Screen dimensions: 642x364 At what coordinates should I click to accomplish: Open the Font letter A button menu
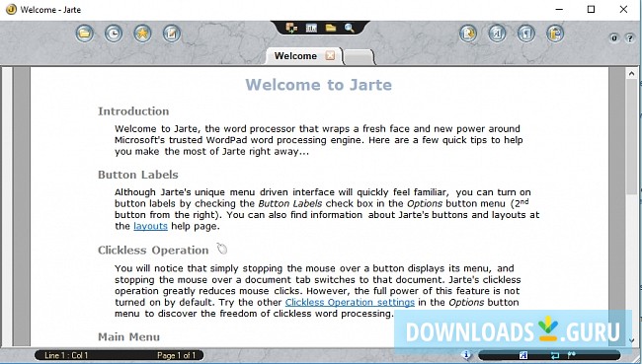tap(497, 34)
